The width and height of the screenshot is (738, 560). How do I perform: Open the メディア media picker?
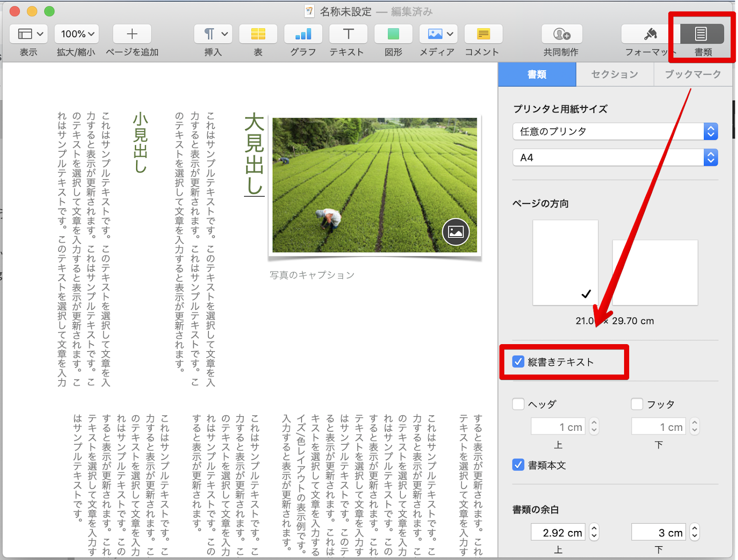(x=438, y=34)
